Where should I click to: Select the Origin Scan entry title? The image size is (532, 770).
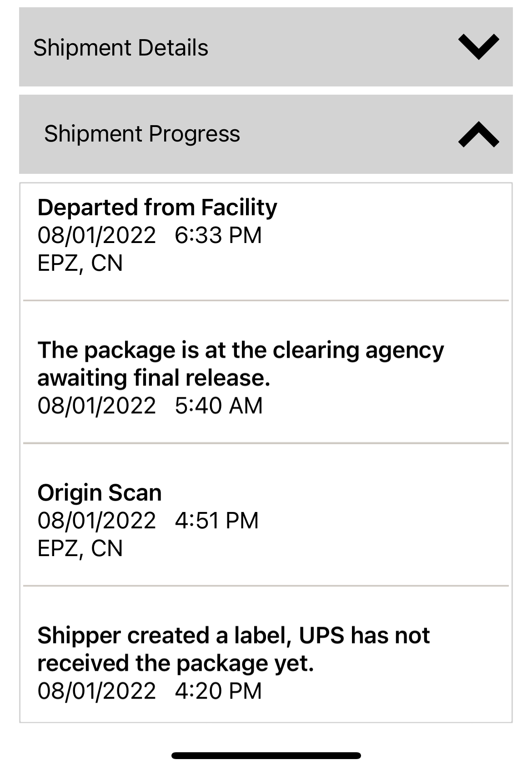99,493
